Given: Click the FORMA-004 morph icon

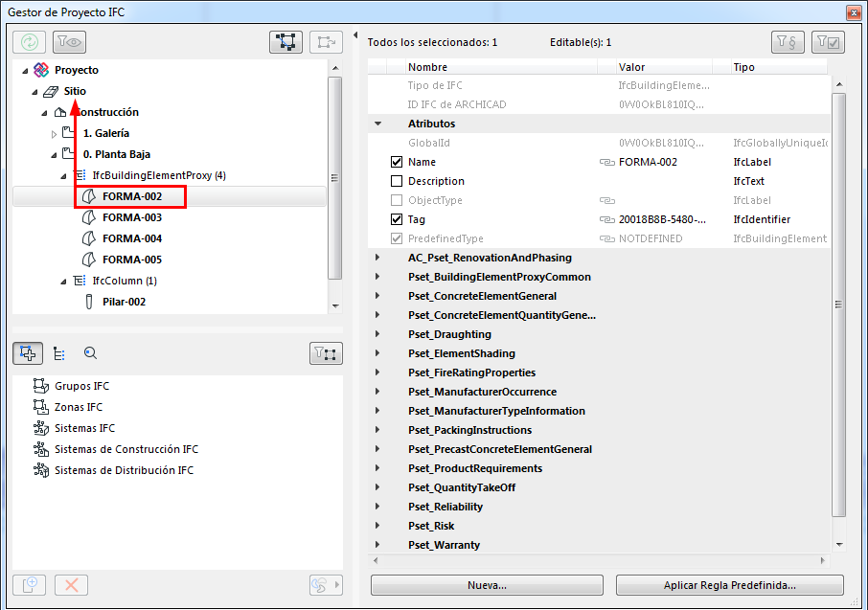Looking at the screenshot, I should coord(88,238).
